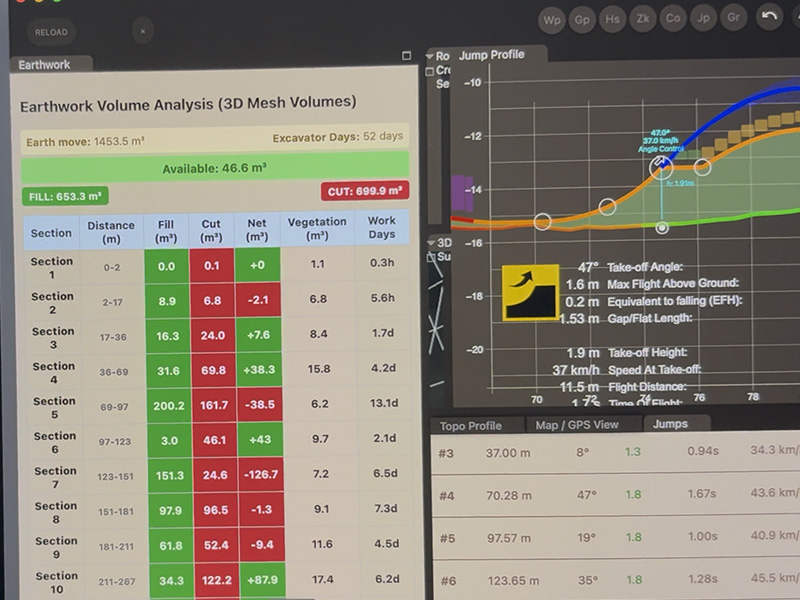Click the Angle Control handle on jump curve
This screenshot has width=800, height=600.
[661, 165]
